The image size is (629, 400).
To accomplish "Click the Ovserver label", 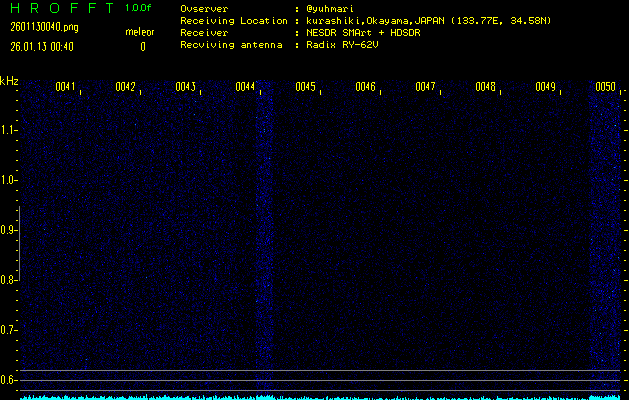I will (204, 9).
